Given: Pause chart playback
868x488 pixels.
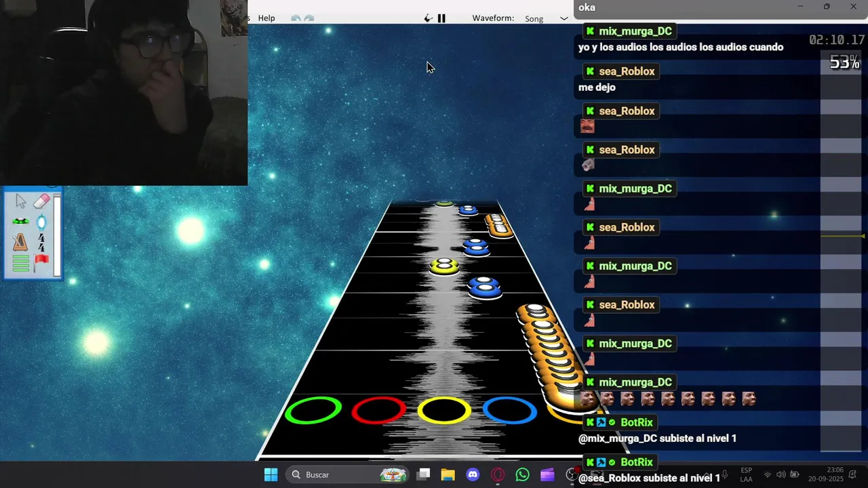Looking at the screenshot, I should pos(441,18).
